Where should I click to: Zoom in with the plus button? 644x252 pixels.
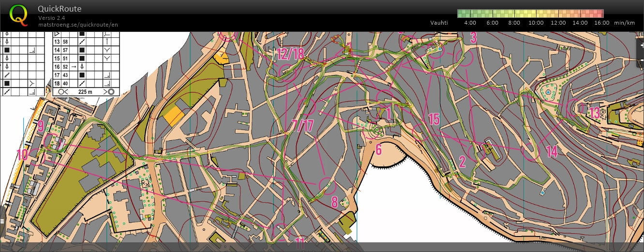[641, 45]
